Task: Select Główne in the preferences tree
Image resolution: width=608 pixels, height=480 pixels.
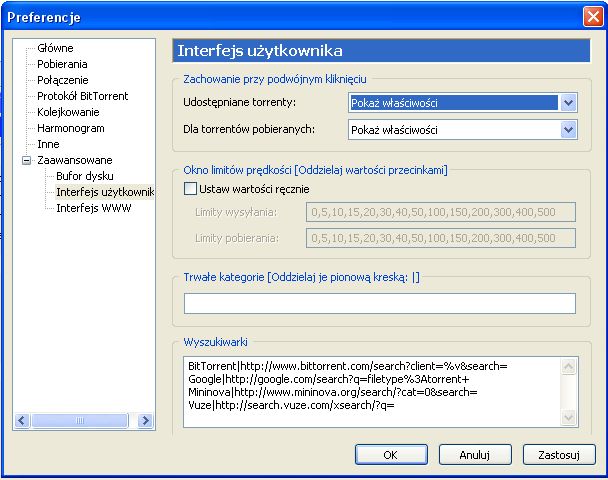Action: point(55,48)
